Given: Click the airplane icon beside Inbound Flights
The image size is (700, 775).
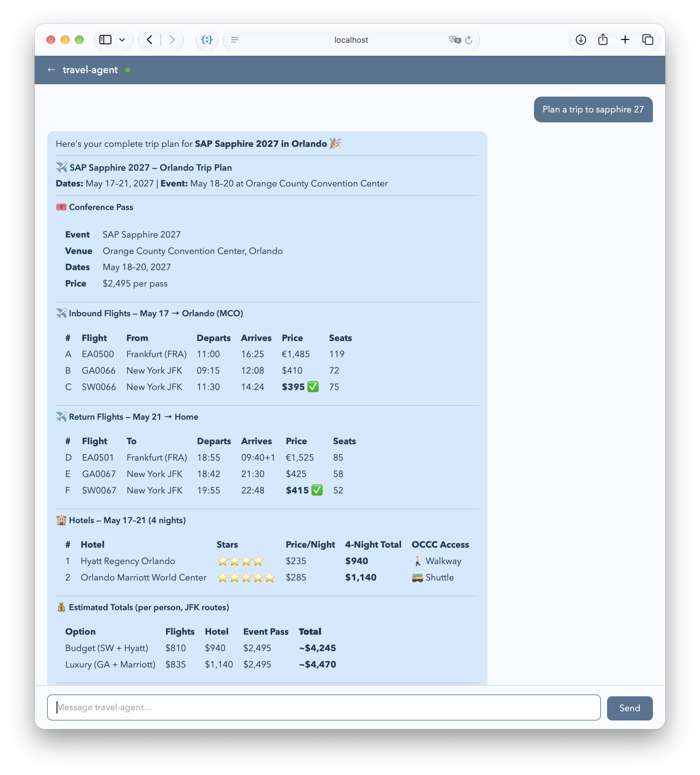Looking at the screenshot, I should pos(61,313).
